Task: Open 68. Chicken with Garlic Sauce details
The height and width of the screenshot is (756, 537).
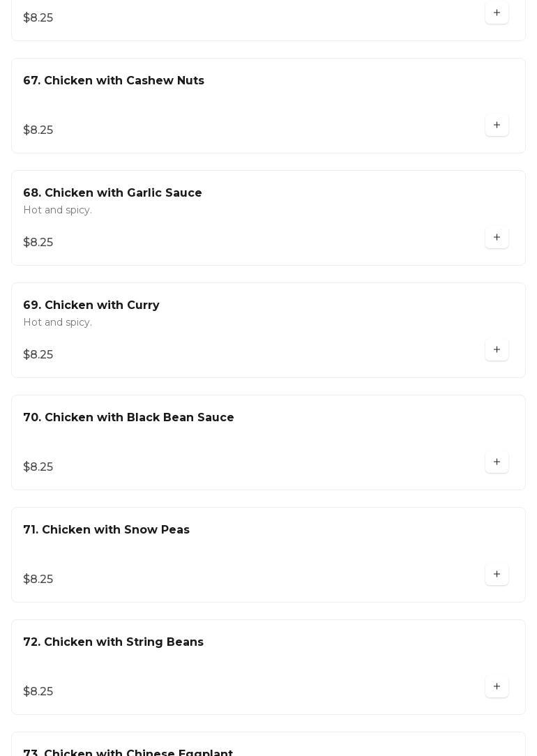Action: click(112, 193)
